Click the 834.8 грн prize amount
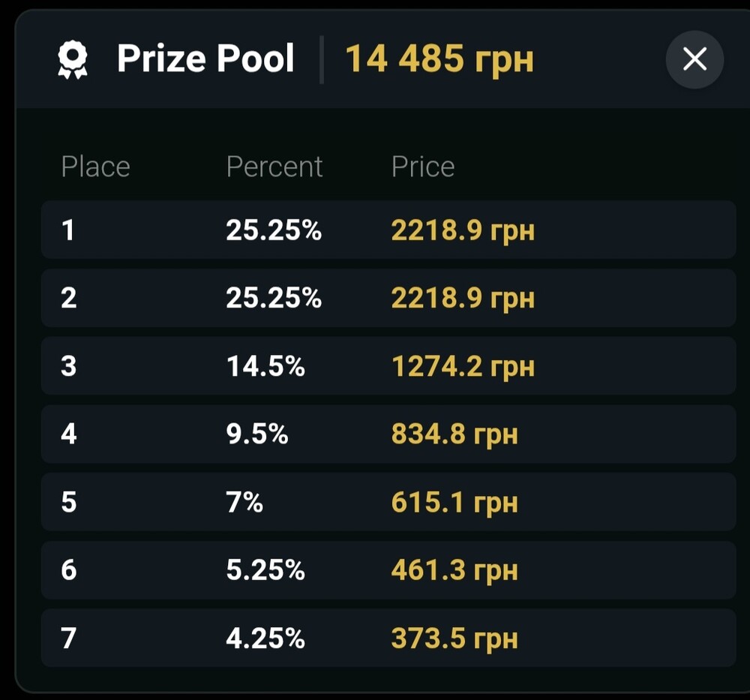The height and width of the screenshot is (700, 750). [x=454, y=435]
